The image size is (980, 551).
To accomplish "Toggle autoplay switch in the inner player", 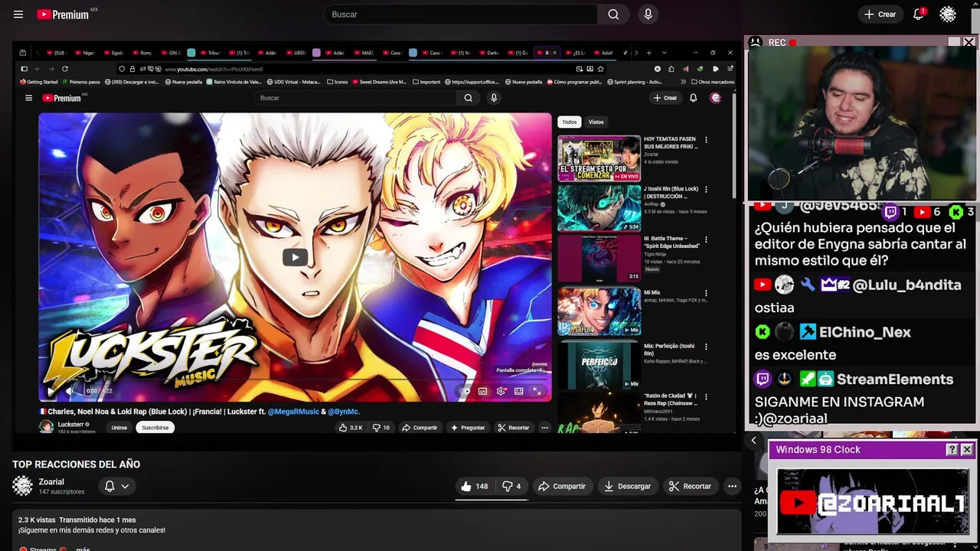I will [x=465, y=391].
